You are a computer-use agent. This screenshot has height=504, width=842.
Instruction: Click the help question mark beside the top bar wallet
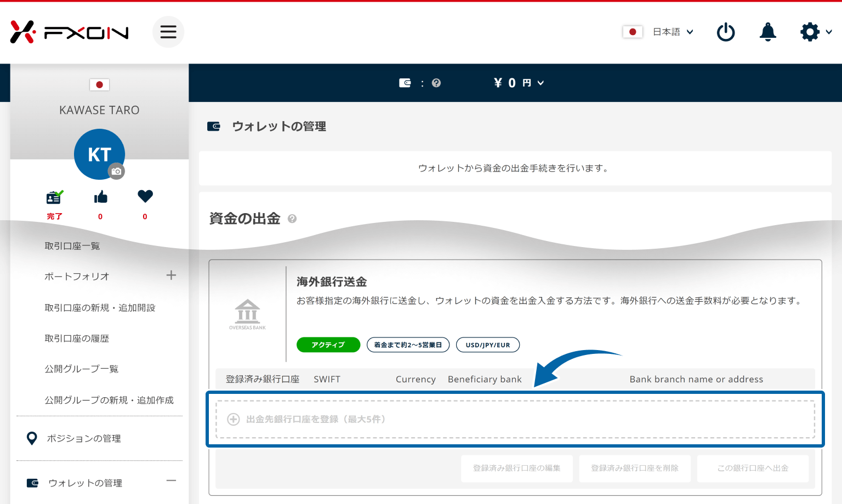click(x=436, y=83)
